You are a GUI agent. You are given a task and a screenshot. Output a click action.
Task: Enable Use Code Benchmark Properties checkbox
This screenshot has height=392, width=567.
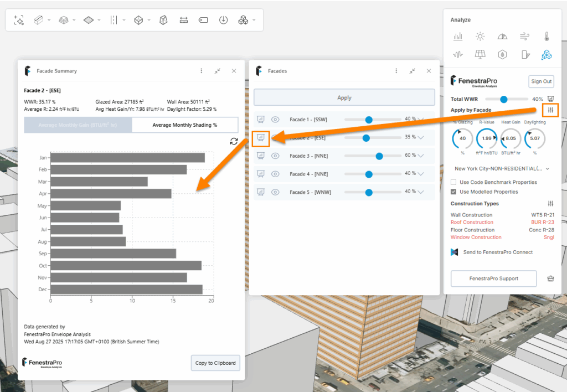(453, 182)
